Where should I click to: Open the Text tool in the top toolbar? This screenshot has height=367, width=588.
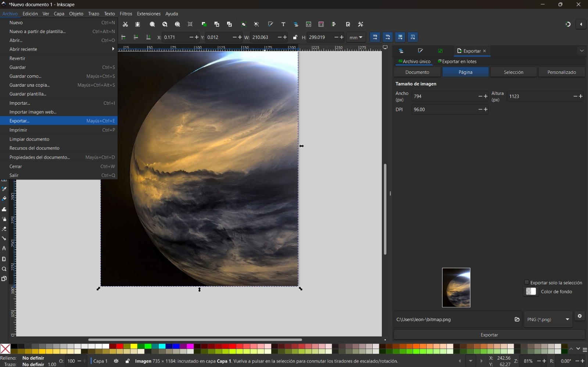point(283,24)
